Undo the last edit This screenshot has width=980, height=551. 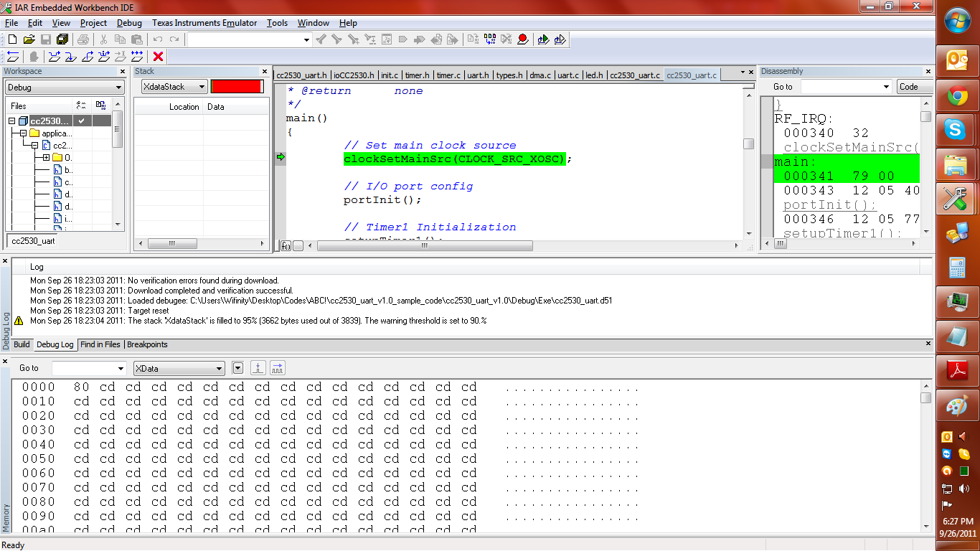click(157, 39)
